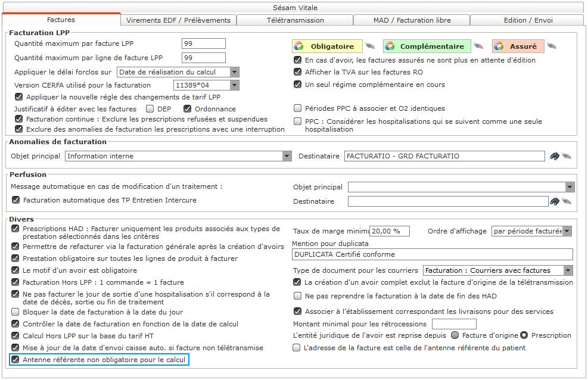Pick the Assuré invoice color
Viewport: 588px width, 380px height.
[x=518, y=46]
